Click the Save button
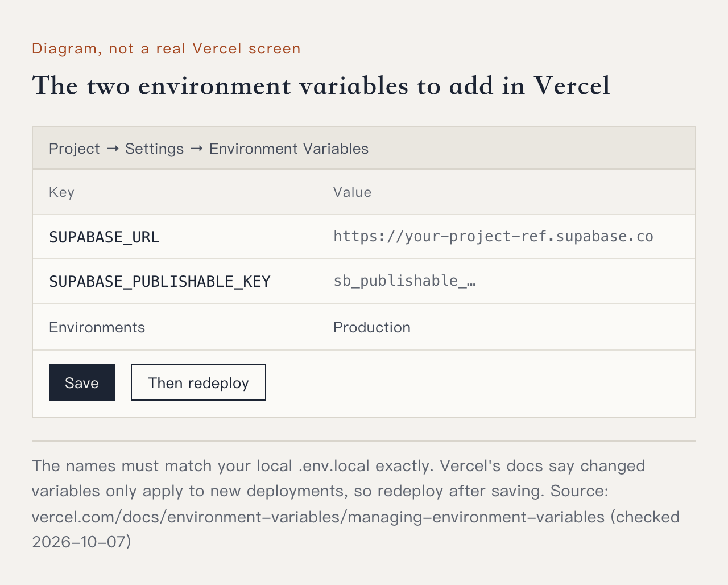This screenshot has width=728, height=585. pos(82,382)
